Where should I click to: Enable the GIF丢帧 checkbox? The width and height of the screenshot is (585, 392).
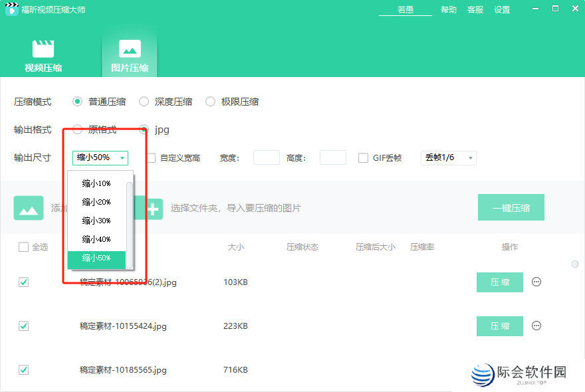pos(363,157)
